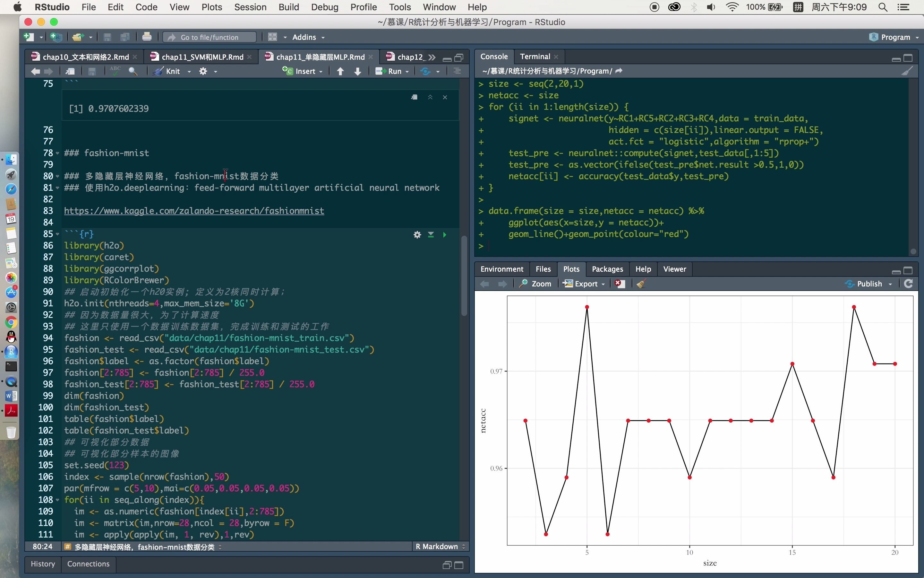This screenshot has height=578, width=924.
Task: Fold section at line 80 arrow
Action: (x=58, y=176)
